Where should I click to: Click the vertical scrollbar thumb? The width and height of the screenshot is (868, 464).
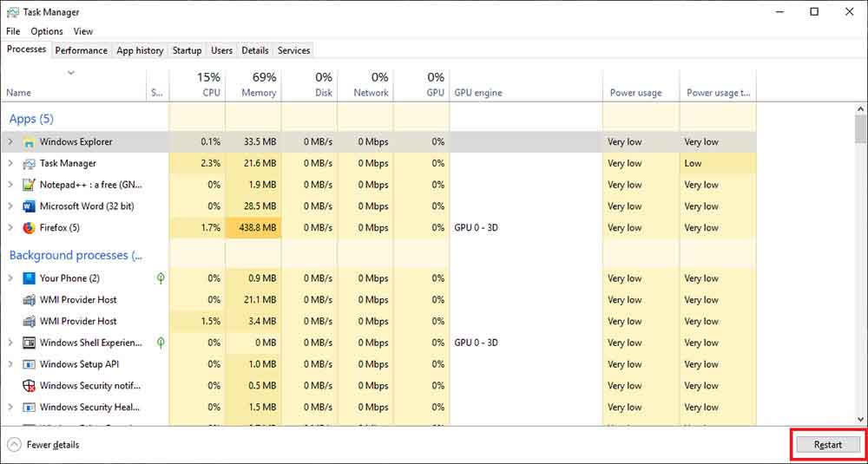point(859,129)
